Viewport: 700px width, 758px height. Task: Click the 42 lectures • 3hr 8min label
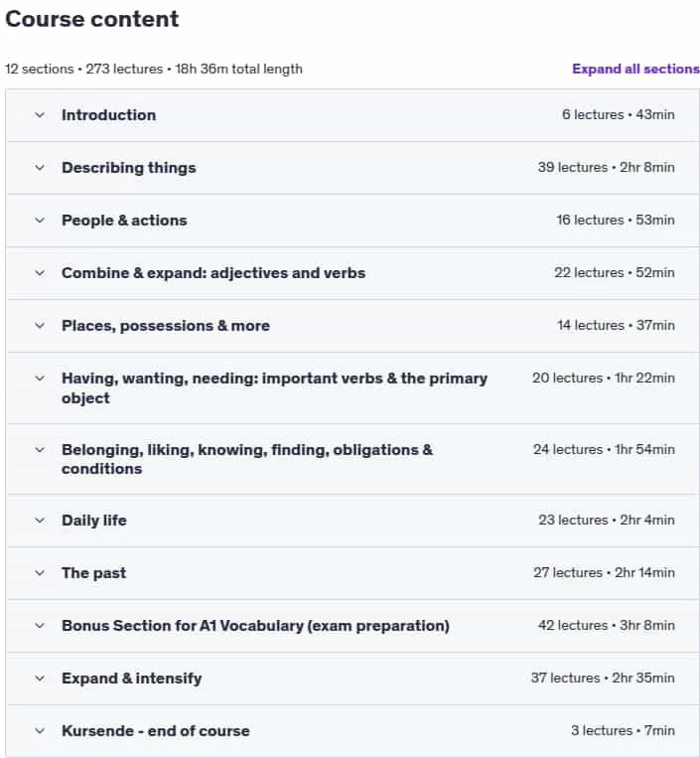click(607, 626)
